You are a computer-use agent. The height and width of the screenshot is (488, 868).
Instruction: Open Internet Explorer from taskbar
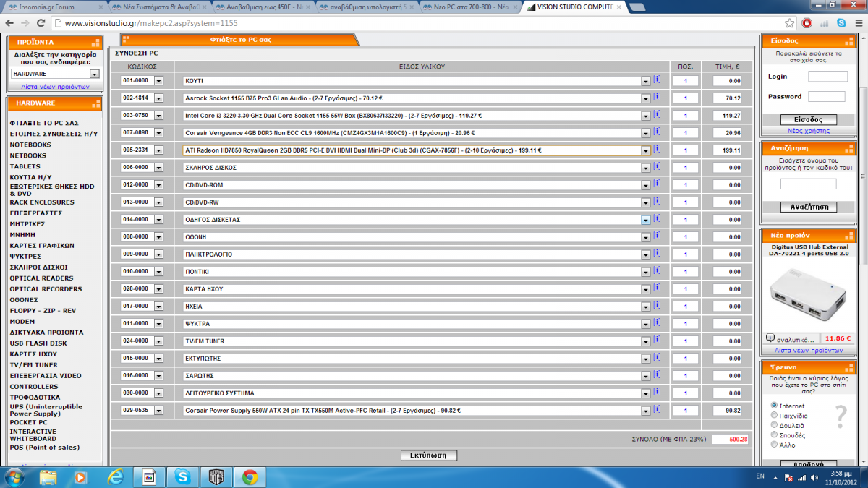115,477
